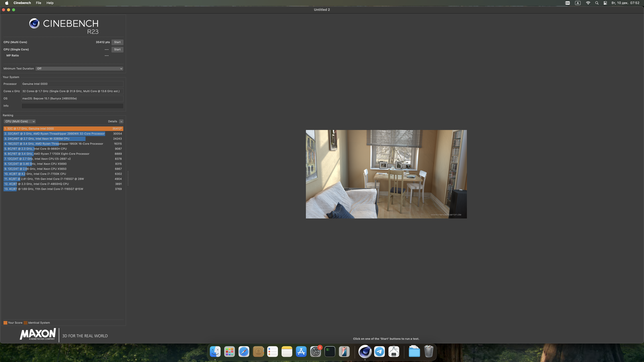The image size is (644, 362).
Task: Open the CPU (Multi Core) ranking dropdown
Action: [20, 121]
